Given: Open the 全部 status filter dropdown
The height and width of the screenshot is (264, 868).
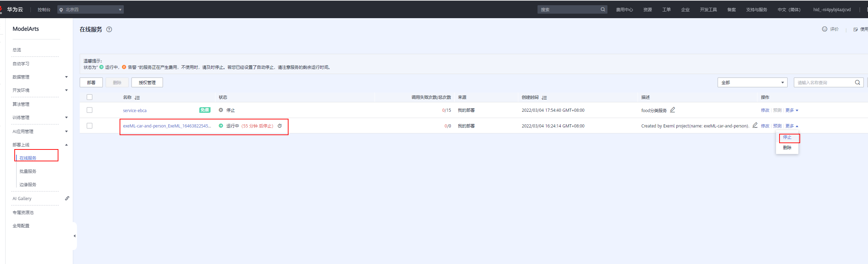Looking at the screenshot, I should coord(752,82).
